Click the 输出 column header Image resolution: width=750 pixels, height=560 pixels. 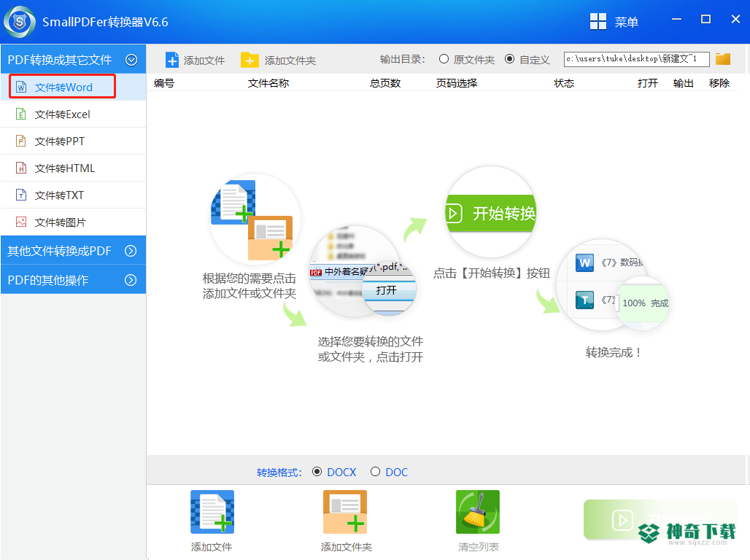coord(683,82)
